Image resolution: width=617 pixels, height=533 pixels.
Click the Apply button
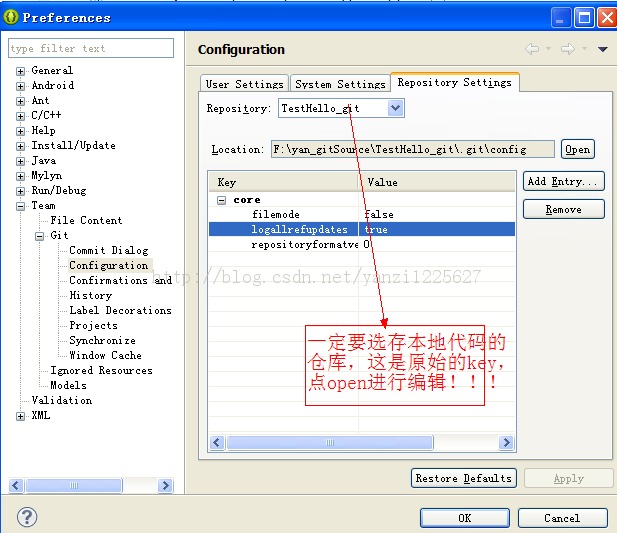(x=568, y=478)
